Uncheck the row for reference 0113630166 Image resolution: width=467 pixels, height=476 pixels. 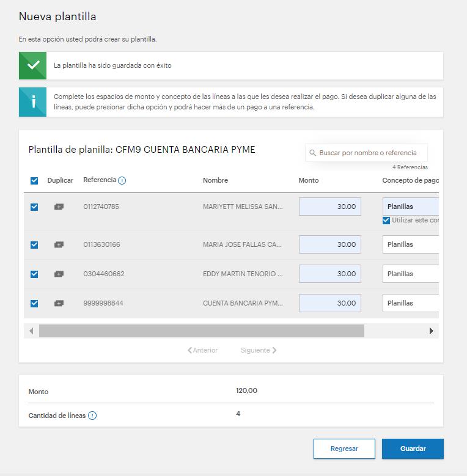[34, 245]
